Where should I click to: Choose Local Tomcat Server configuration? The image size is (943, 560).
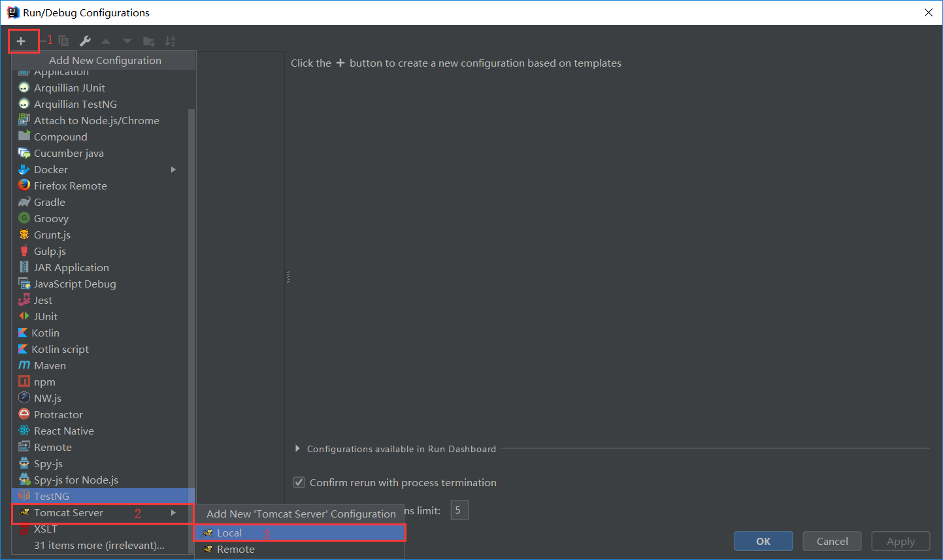300,533
